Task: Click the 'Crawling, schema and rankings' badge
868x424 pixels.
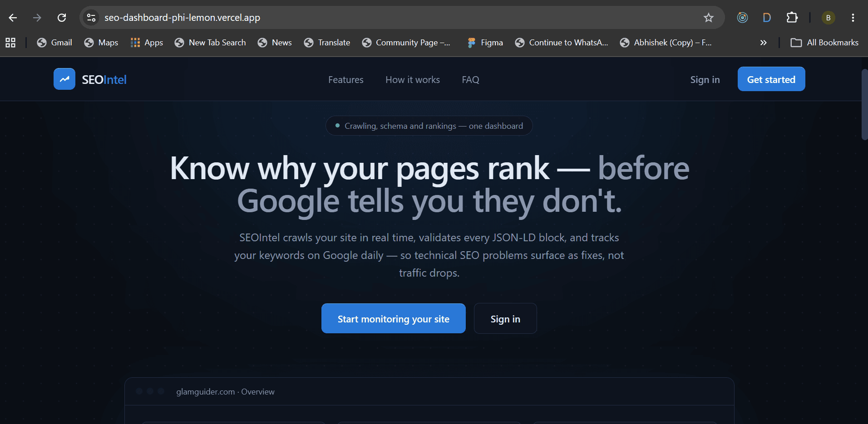Action: tap(429, 126)
